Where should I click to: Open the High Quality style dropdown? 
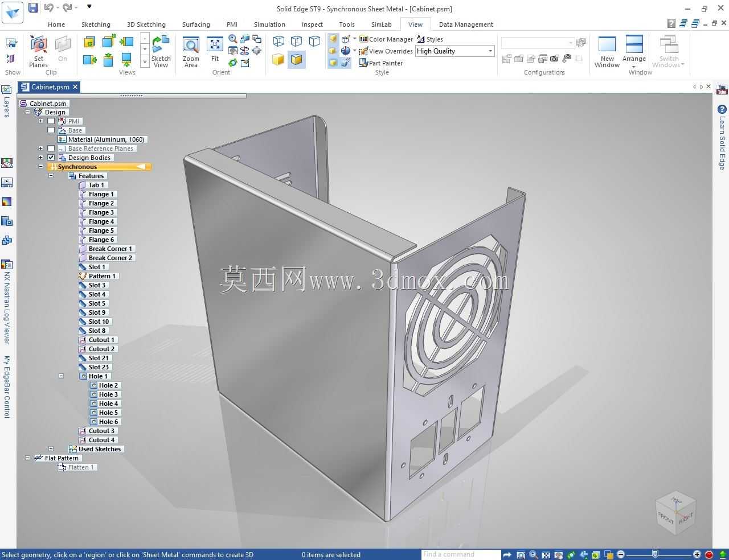pos(490,51)
